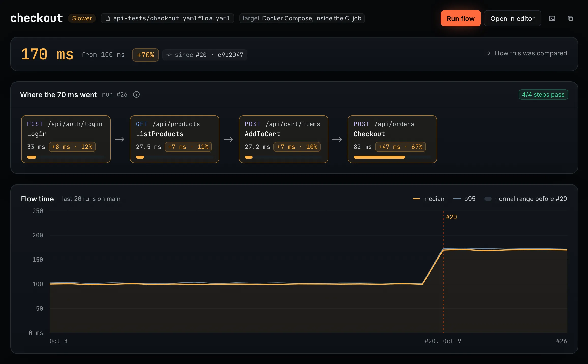
Task: Expand How this was compared
Action: 527,53
